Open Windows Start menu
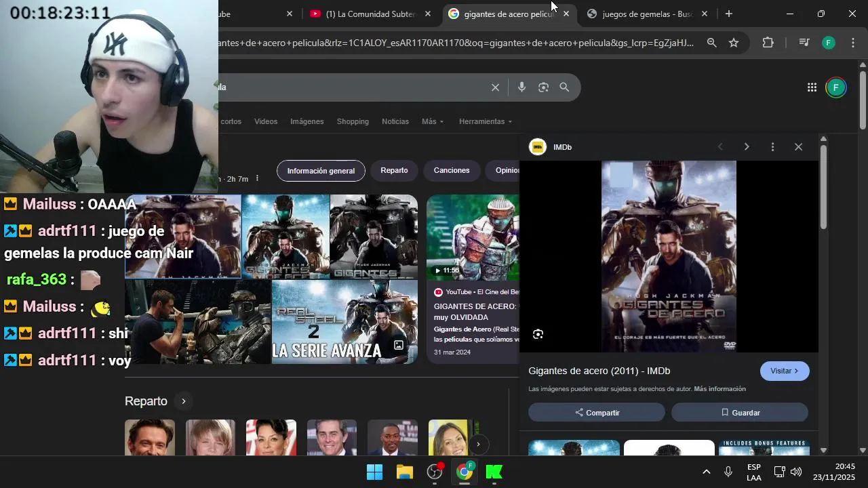 coord(374,472)
